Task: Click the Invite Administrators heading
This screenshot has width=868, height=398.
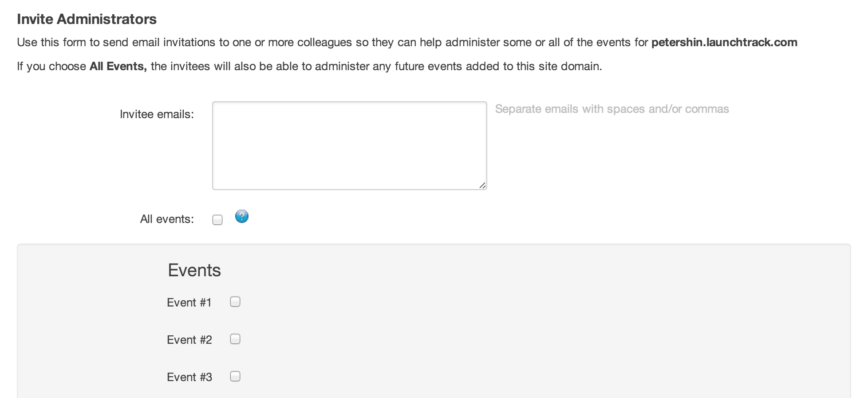Action: pos(87,19)
